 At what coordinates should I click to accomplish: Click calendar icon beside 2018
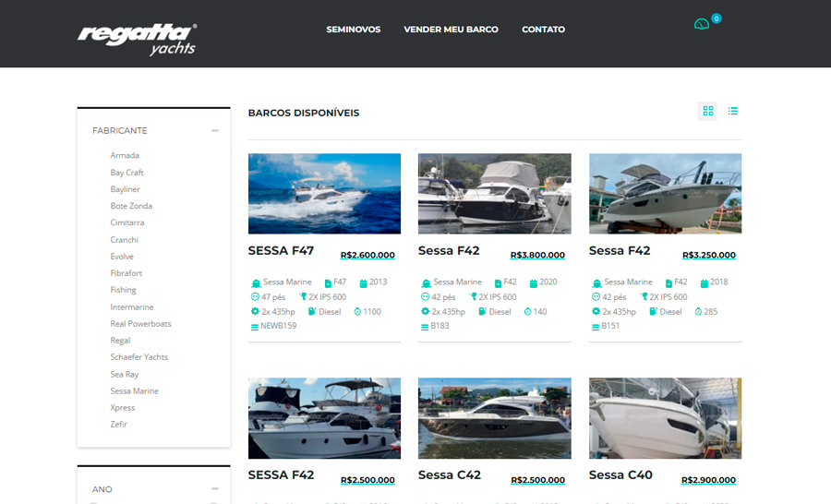(x=704, y=283)
